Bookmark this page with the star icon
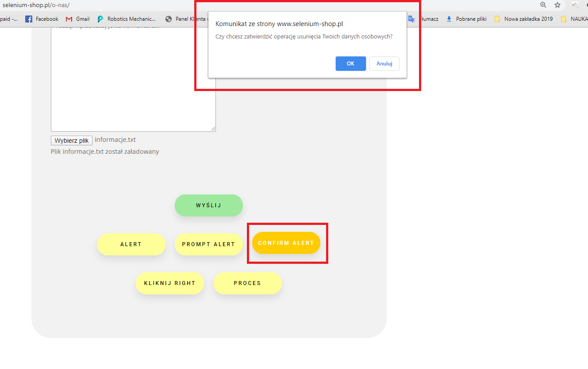 [x=557, y=5]
